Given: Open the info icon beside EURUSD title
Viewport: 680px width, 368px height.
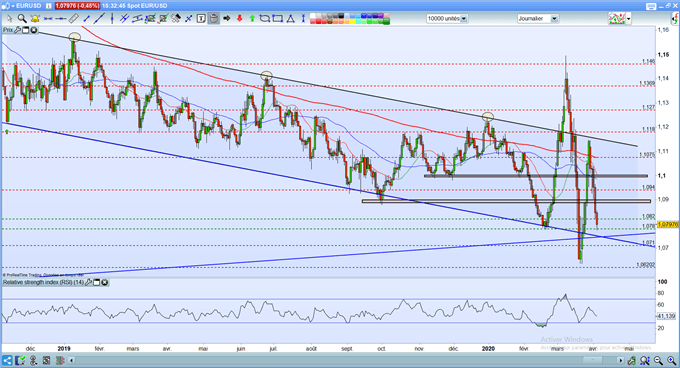Looking at the screenshot, I should click(x=48, y=6).
